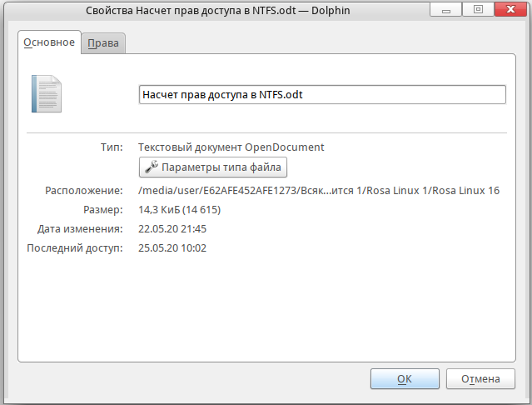Image resolution: width=532 pixels, height=405 pixels.
Task: Maximize the properties dialog window
Action: click(478, 10)
